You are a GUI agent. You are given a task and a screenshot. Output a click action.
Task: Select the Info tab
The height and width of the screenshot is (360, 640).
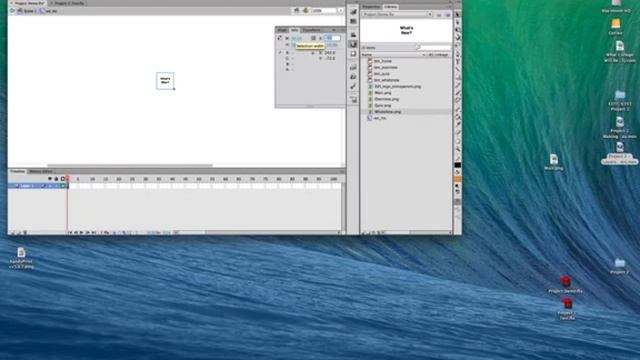coord(294,30)
